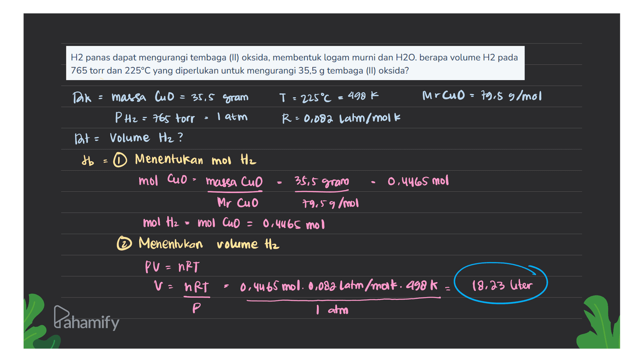Click the Pahamify logo
This screenshot has height=362, width=644.
(86, 318)
